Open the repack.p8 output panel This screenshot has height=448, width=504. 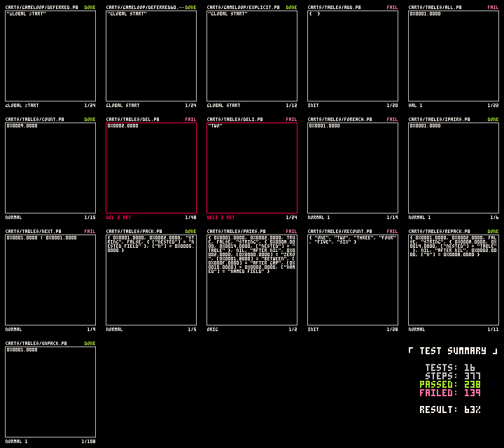[x=454, y=280]
